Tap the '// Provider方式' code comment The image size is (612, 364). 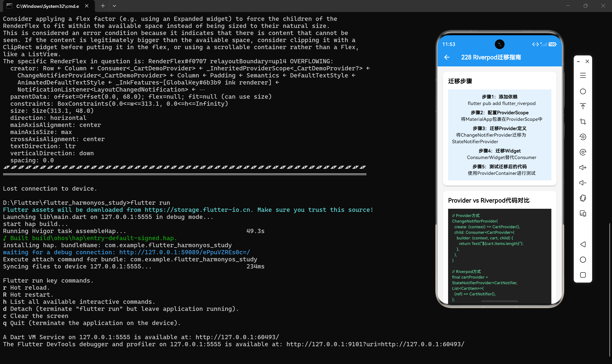pos(466,216)
